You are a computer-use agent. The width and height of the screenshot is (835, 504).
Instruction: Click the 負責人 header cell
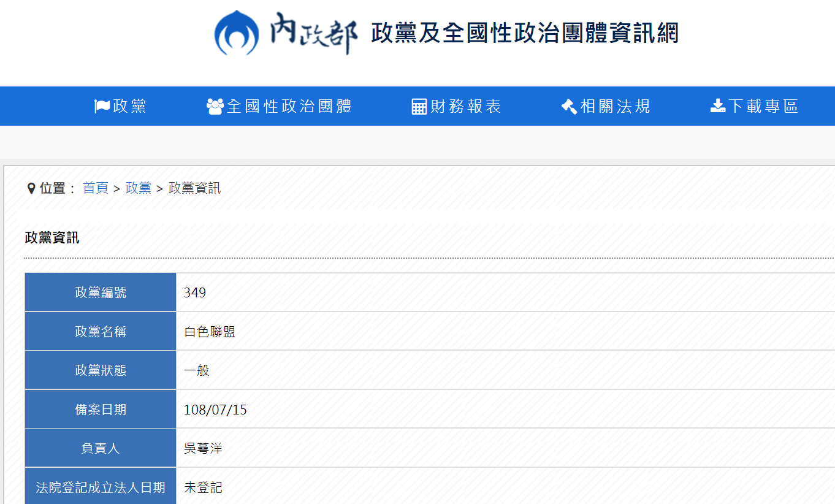101,448
